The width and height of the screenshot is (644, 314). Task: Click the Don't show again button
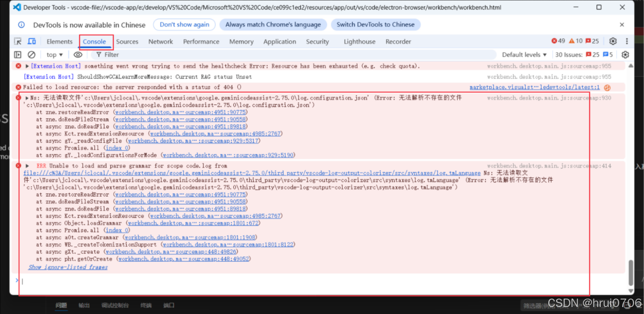tap(185, 24)
